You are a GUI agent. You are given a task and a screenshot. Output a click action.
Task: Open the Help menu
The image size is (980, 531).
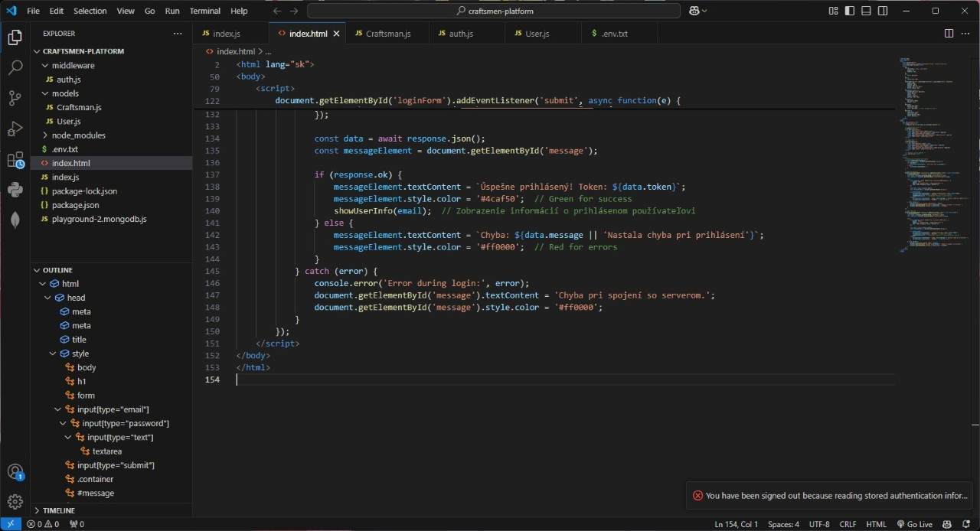pyautogui.click(x=239, y=11)
